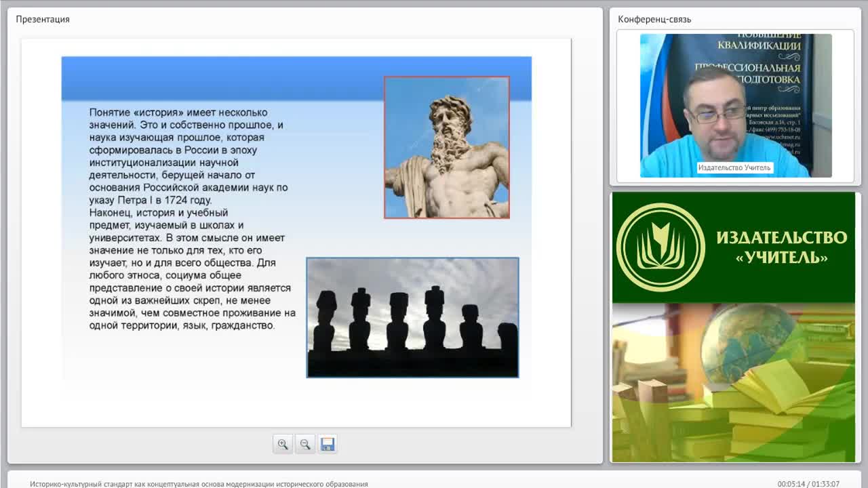The image size is (868, 488).
Task: Open the moai silhouettes image on slide
Action: 412,317
